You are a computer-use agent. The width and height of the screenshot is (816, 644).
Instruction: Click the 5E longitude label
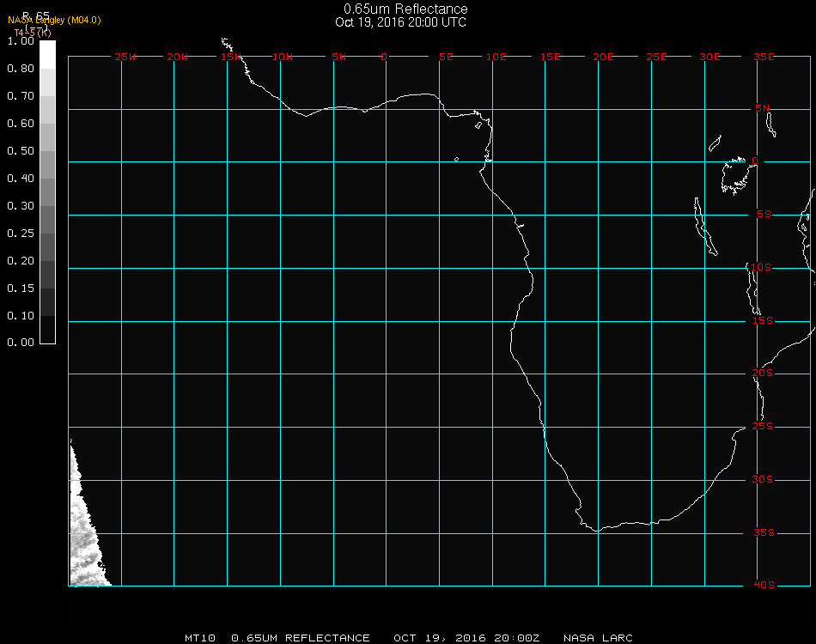coord(446,57)
